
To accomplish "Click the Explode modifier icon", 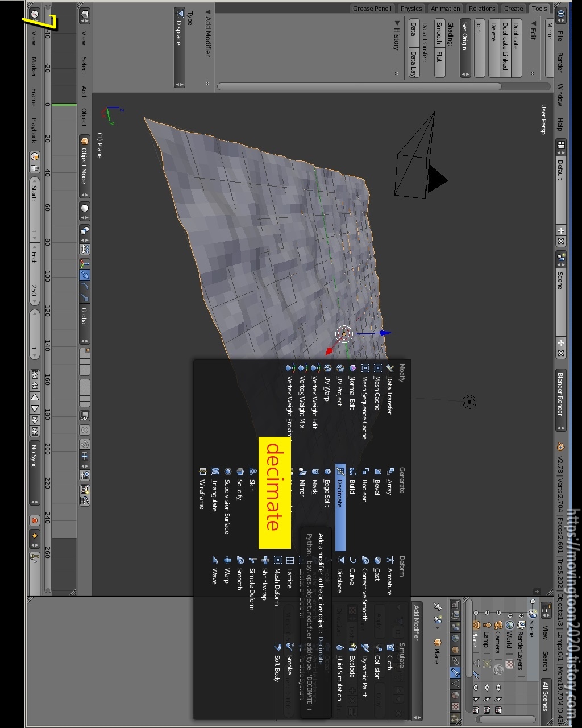I will (352, 647).
